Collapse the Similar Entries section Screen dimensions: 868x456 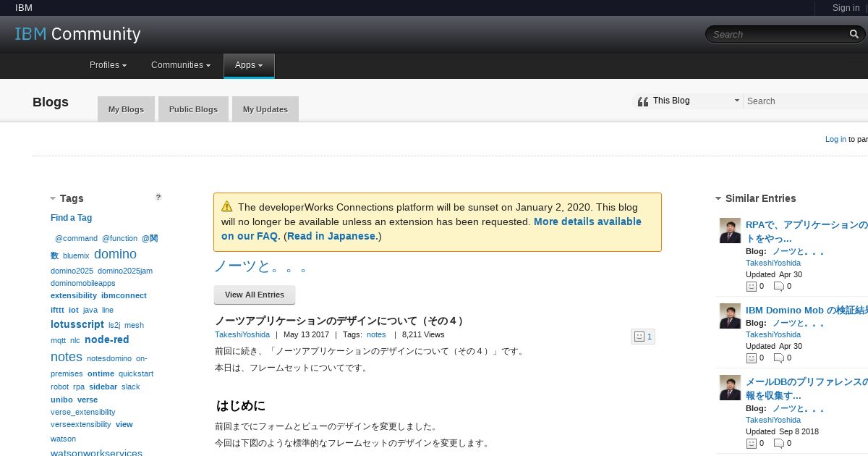point(718,198)
